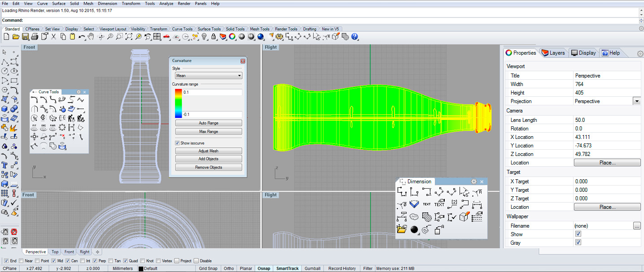The width and height of the screenshot is (644, 272).
Task: Click the curvature range color gradient bar
Action: [x=178, y=104]
